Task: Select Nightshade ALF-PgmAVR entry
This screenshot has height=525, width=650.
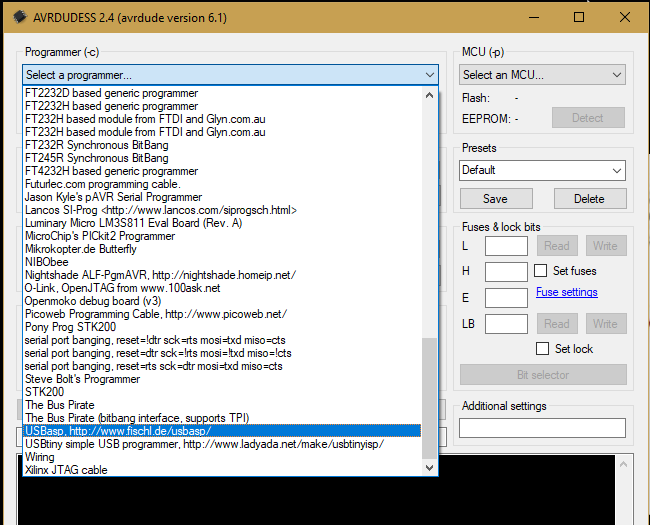Action: pos(222,275)
